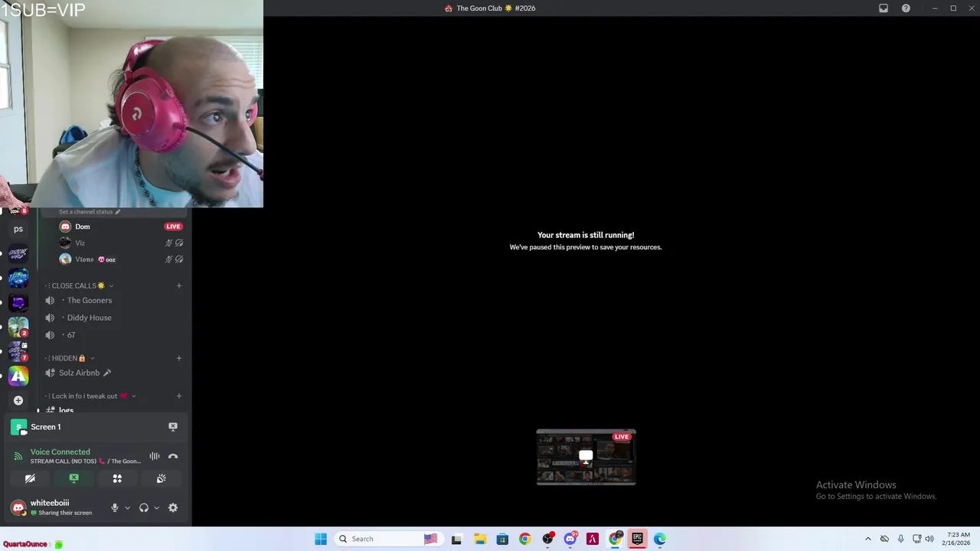The height and width of the screenshot is (551, 980).
Task: Collapse the HIDDEN category
Action: pyautogui.click(x=70, y=358)
